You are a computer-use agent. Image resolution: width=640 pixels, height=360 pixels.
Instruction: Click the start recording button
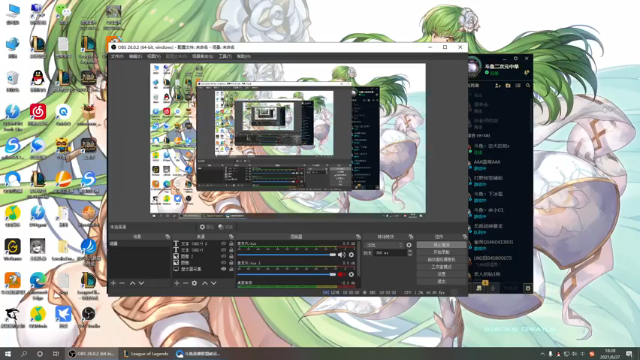point(441,252)
